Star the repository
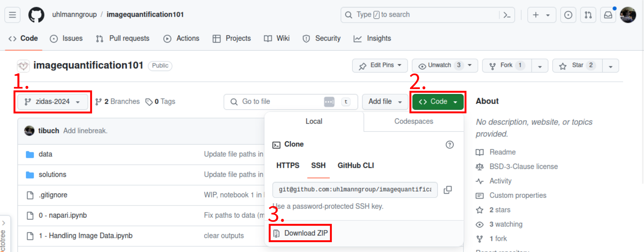This screenshot has height=252, width=644. point(577,66)
